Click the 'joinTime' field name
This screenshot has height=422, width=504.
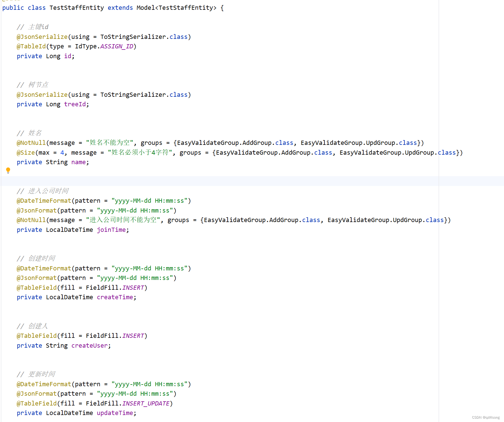tap(111, 230)
